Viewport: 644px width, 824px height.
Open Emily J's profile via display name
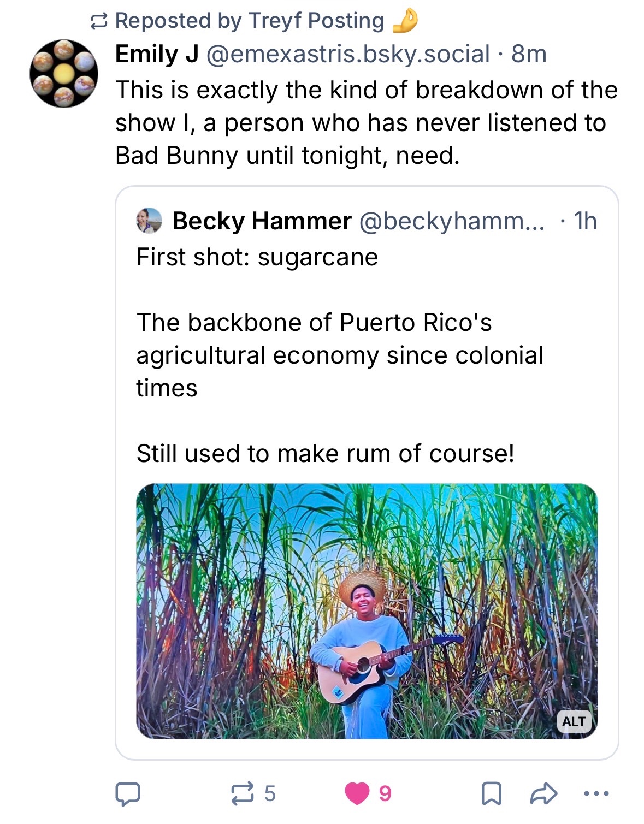157,54
